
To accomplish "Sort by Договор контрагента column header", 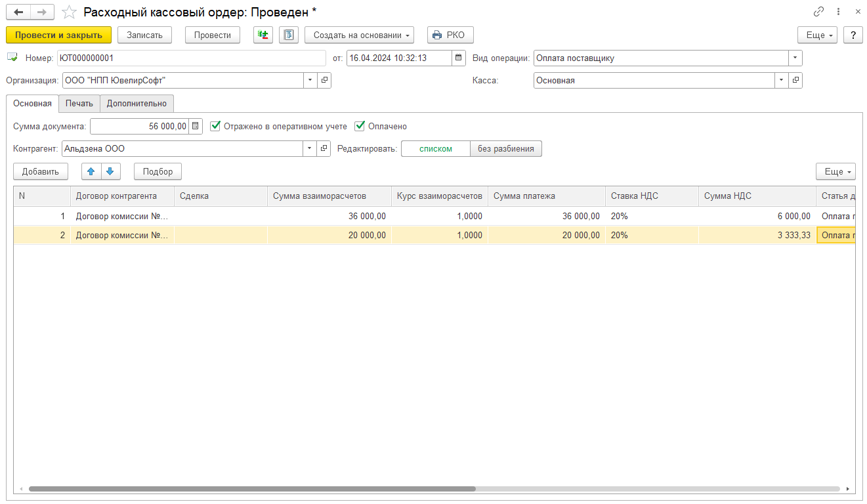I will [x=122, y=196].
